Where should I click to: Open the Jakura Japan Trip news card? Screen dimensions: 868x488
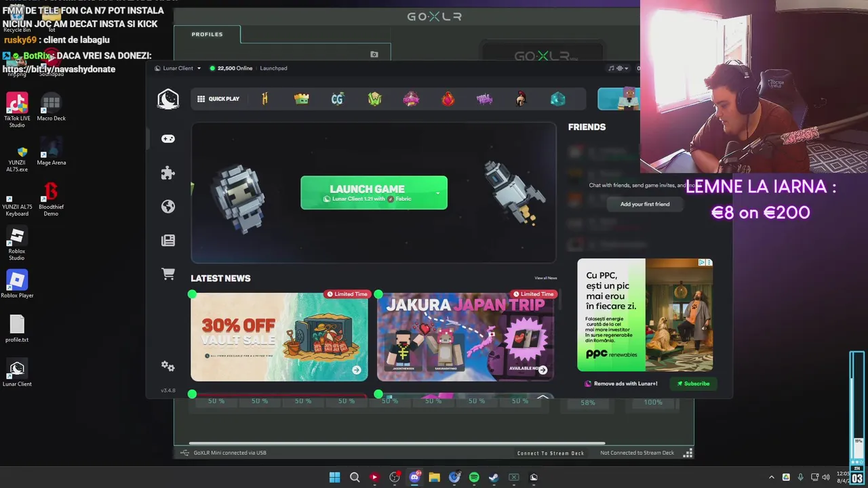tap(466, 337)
